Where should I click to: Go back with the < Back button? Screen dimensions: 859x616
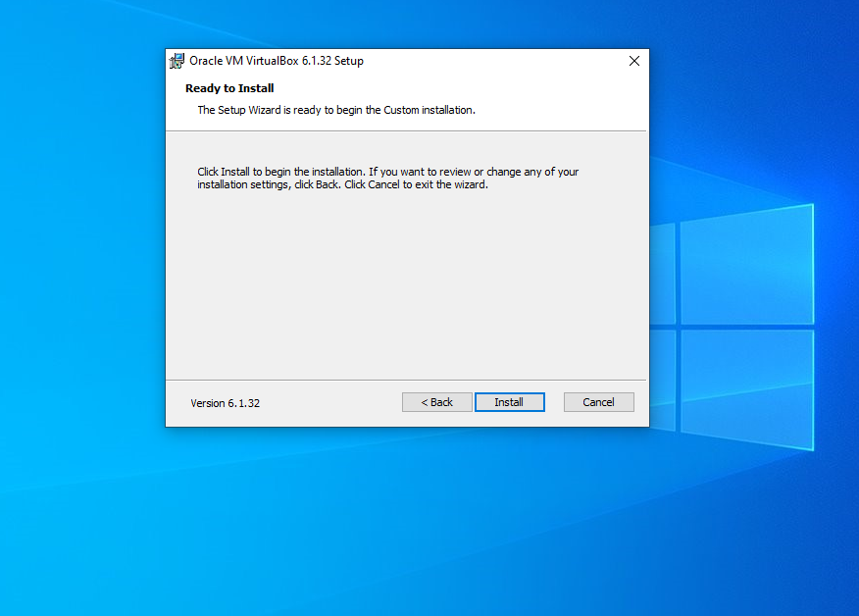(436, 402)
